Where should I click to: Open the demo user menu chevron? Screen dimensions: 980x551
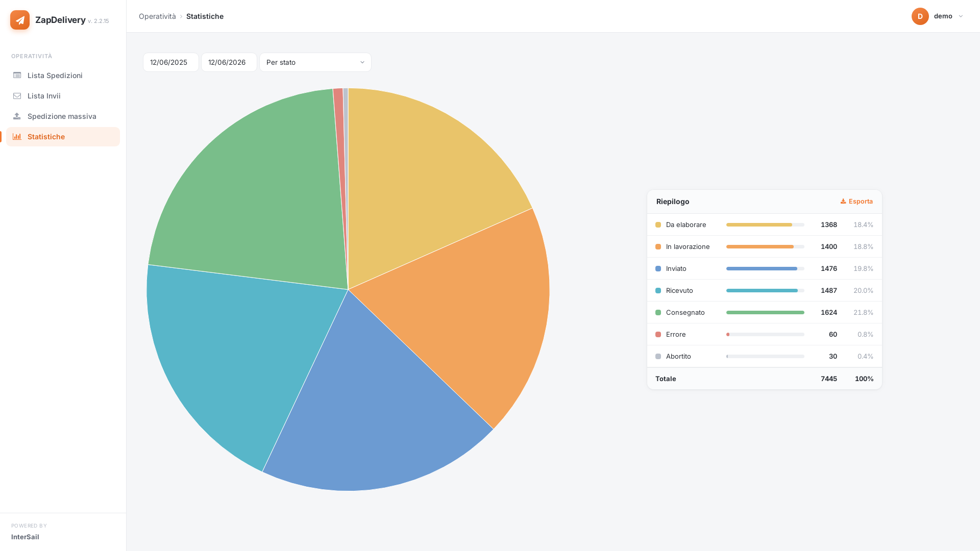961,16
